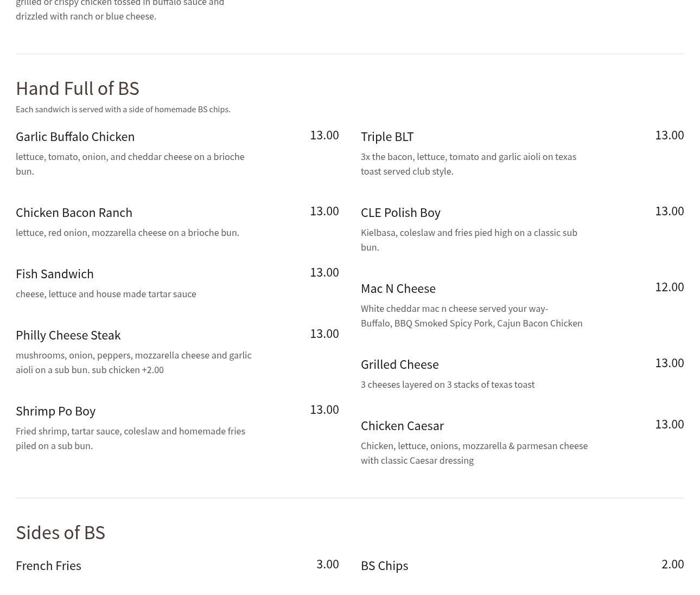Click the 12.00 Mac N Cheese price
700x595 pixels.
tap(669, 287)
